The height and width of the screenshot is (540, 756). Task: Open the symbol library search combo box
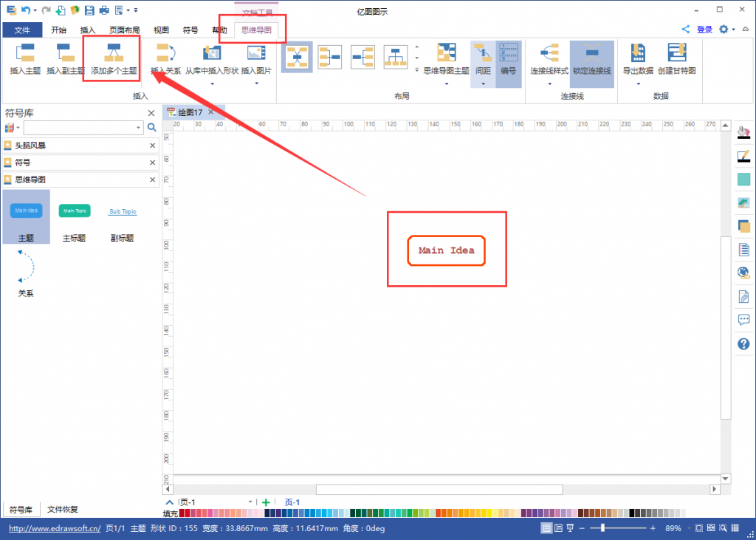point(83,127)
